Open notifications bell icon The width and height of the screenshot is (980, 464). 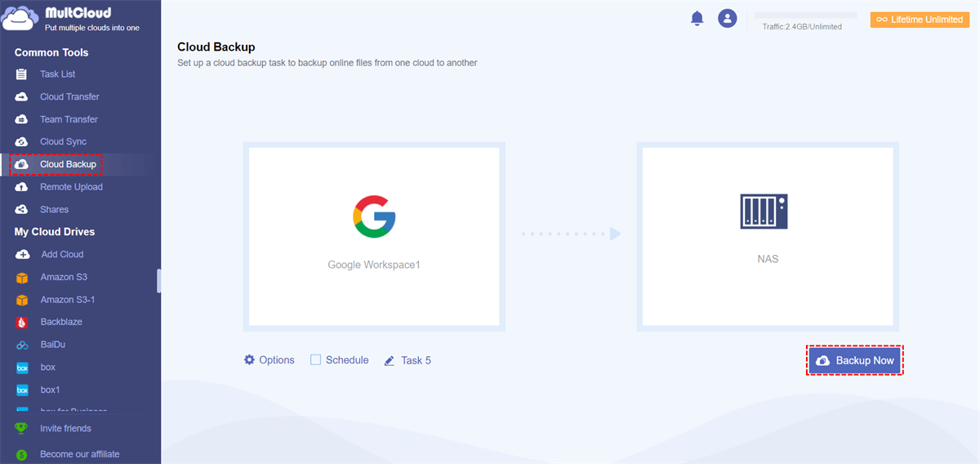697,18
